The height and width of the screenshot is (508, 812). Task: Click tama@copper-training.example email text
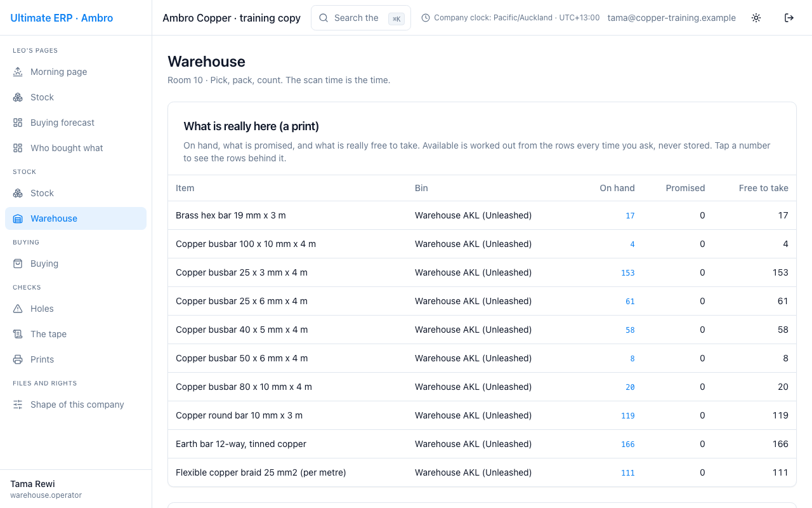coord(672,18)
